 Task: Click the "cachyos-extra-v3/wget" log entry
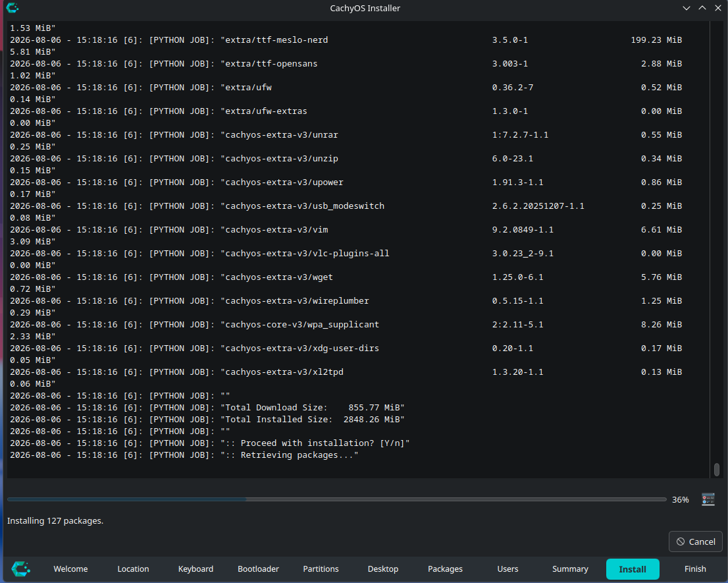pyautogui.click(x=346, y=277)
